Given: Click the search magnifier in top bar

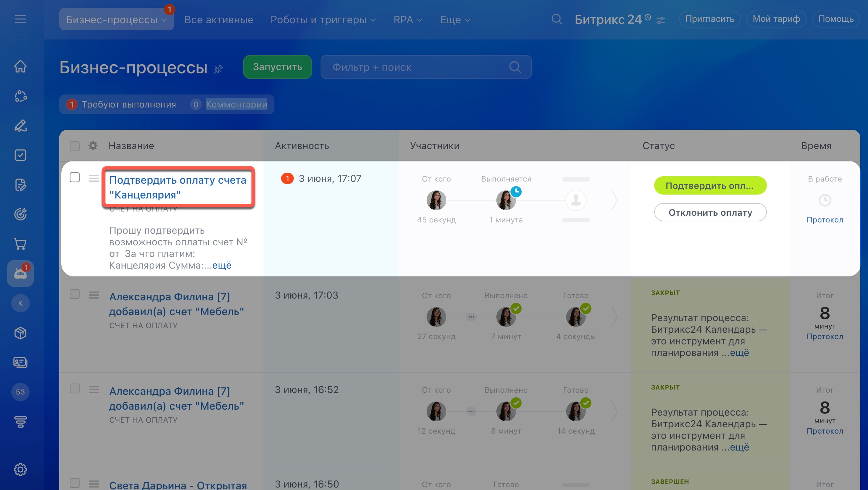Looking at the screenshot, I should pyautogui.click(x=557, y=19).
